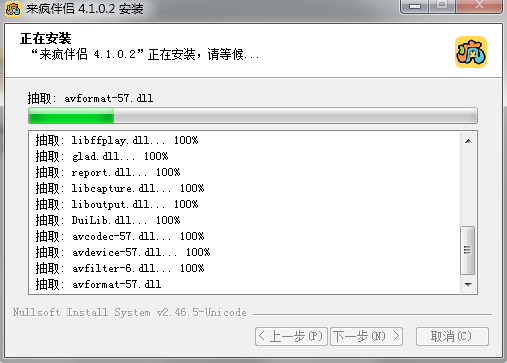This screenshot has width=507, height=363.
Task: Minimize the installer window
Action: click(415, 6)
